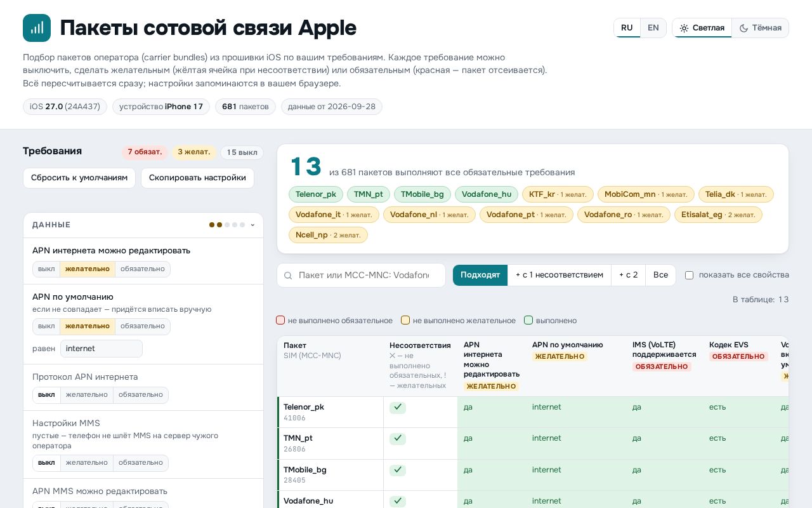
Task: Select the Подходят filter tab
Action: click(x=480, y=275)
